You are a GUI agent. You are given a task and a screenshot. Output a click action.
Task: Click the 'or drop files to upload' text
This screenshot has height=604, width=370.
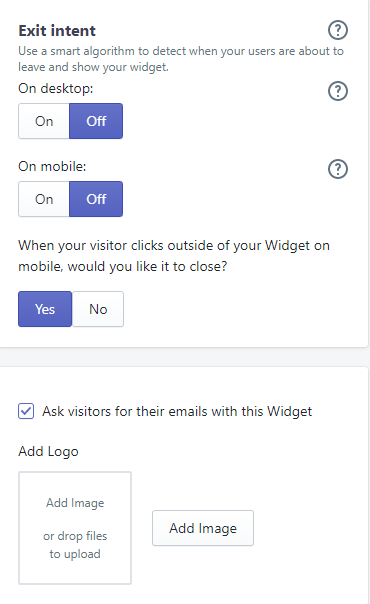coord(75,545)
